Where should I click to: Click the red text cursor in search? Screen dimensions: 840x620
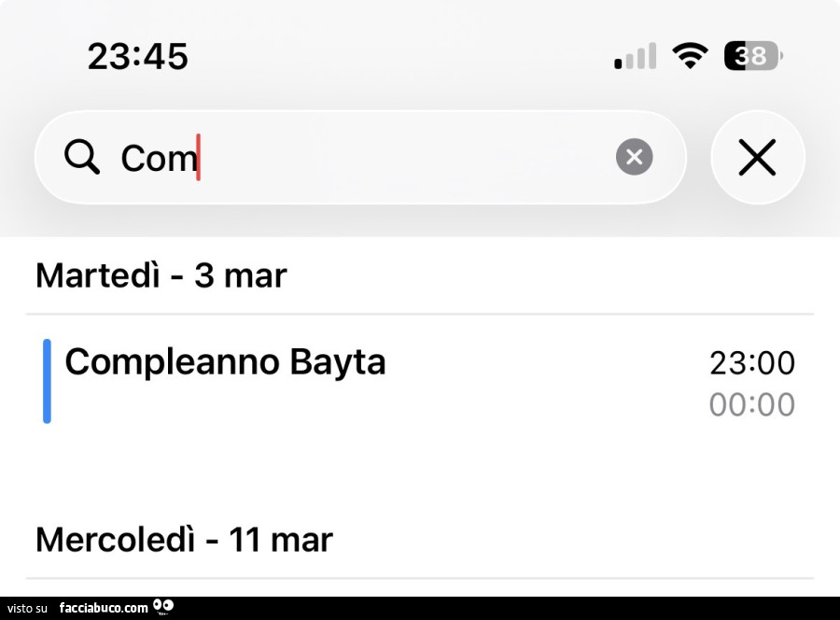[x=198, y=157]
